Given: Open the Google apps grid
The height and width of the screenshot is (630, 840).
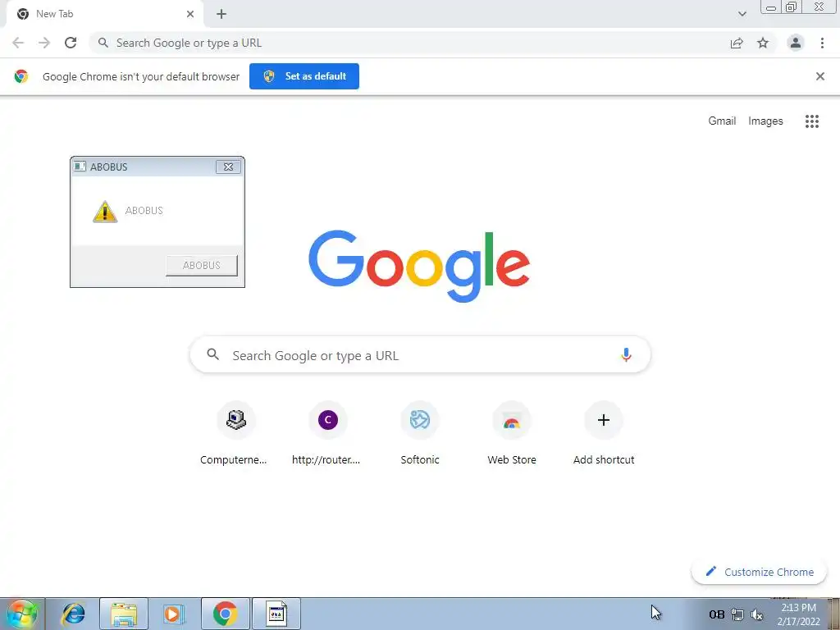Looking at the screenshot, I should pos(811,121).
